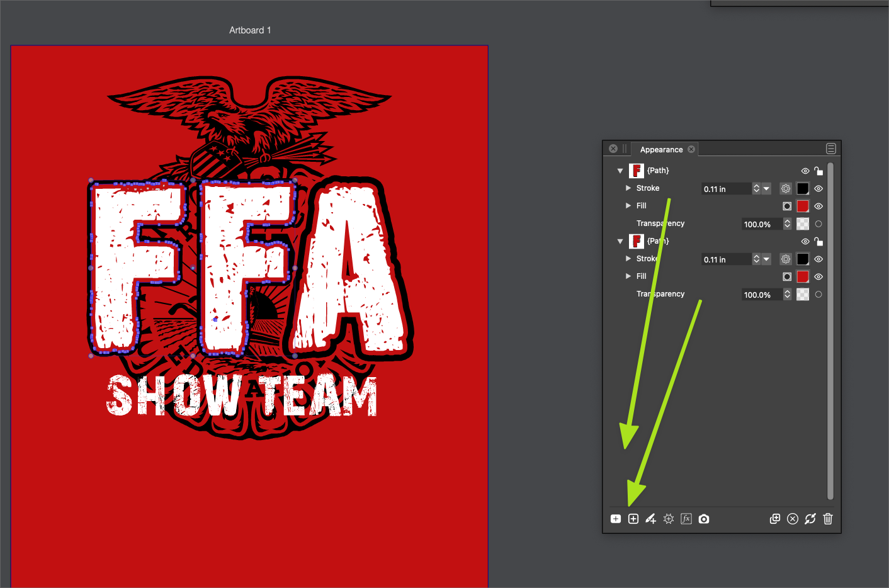Expand the Stroke row of second path
The width and height of the screenshot is (889, 588).
(x=628, y=259)
